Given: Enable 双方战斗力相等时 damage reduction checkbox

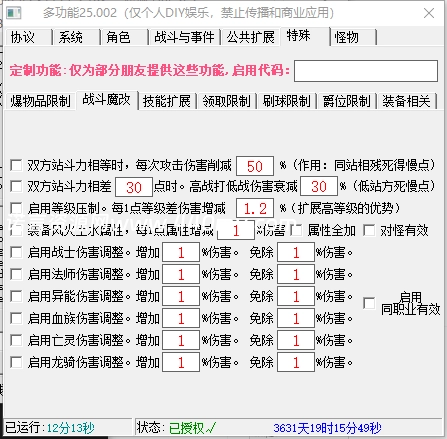Looking at the screenshot, I should click(16, 165).
